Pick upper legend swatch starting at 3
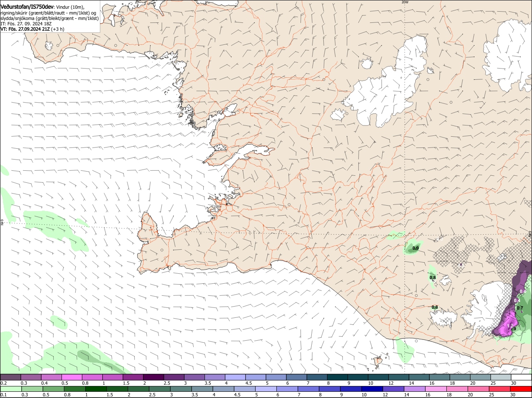Viewport: 532px width, 398px height. click(194, 377)
